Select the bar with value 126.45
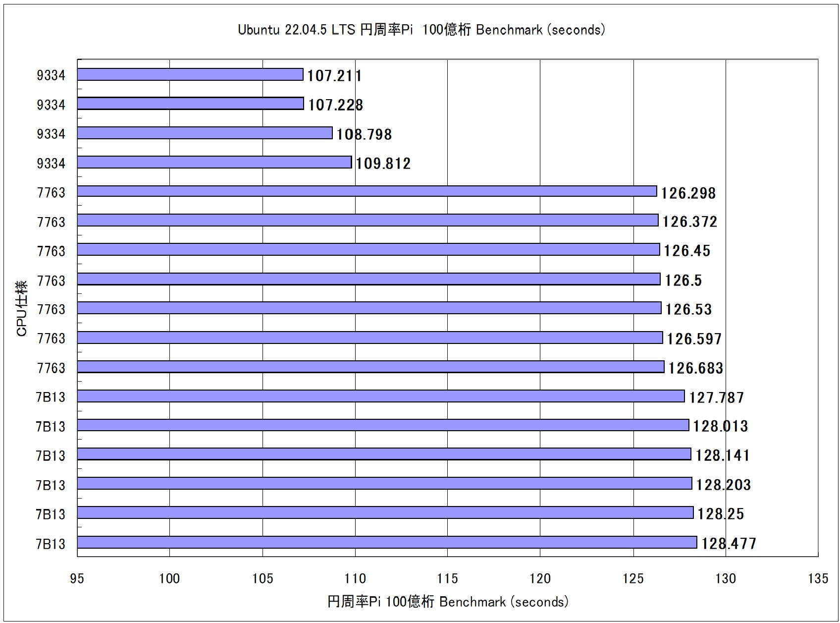840x623 pixels. [x=368, y=250]
